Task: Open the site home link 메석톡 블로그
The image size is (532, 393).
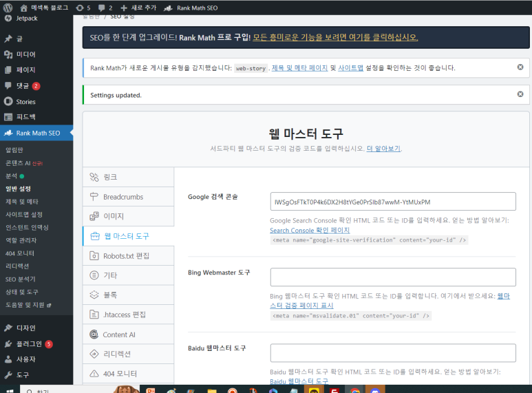Action: (x=44, y=8)
